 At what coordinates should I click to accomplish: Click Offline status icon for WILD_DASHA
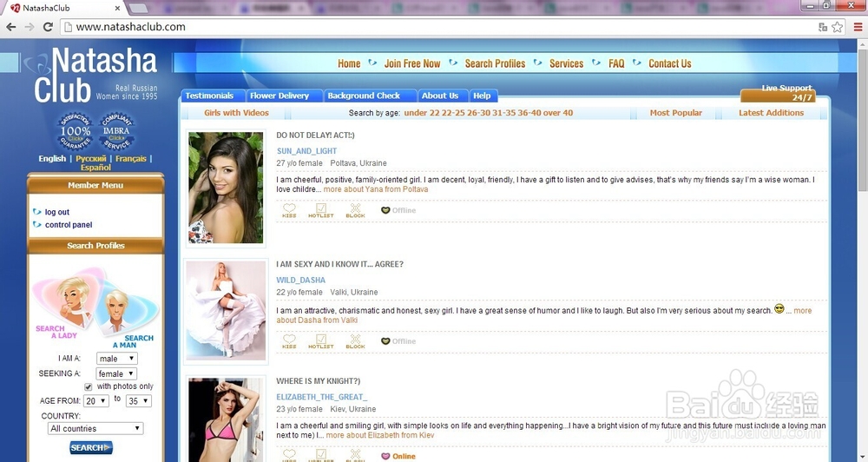point(385,341)
